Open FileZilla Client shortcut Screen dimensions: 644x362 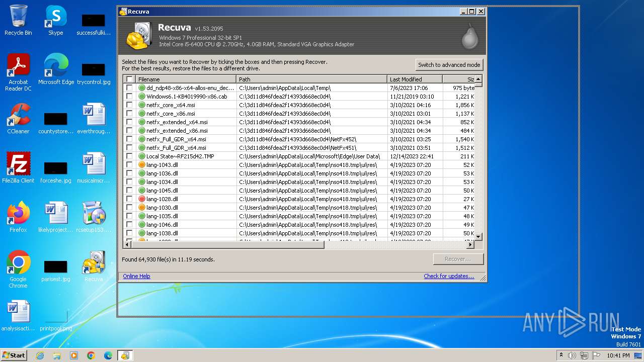click(x=18, y=167)
